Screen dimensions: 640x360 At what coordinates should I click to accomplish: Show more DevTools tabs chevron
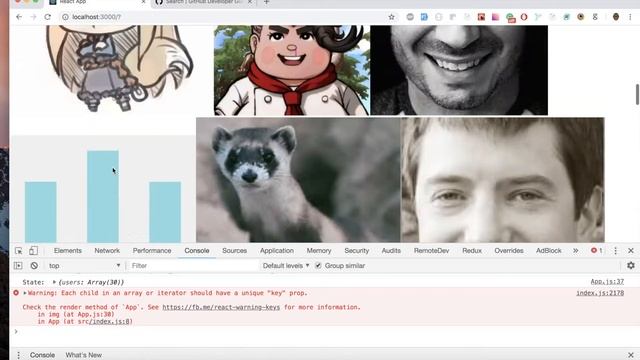(576, 251)
